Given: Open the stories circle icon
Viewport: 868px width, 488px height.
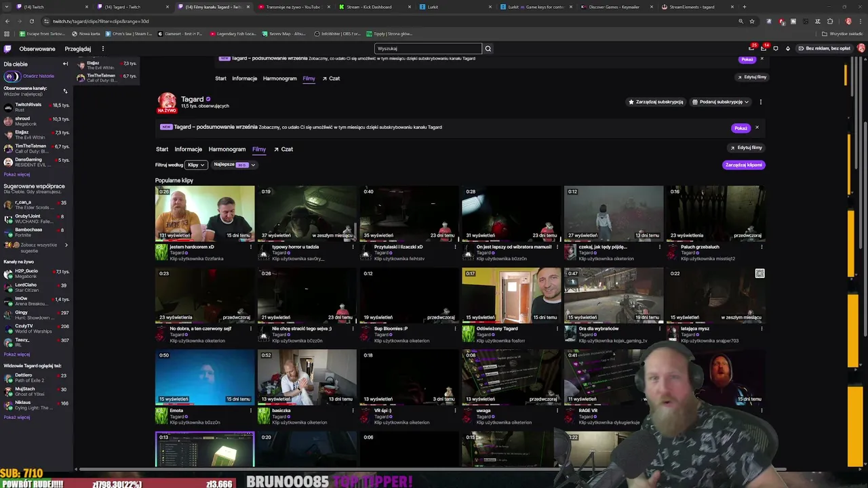Looking at the screenshot, I should pos(11,77).
